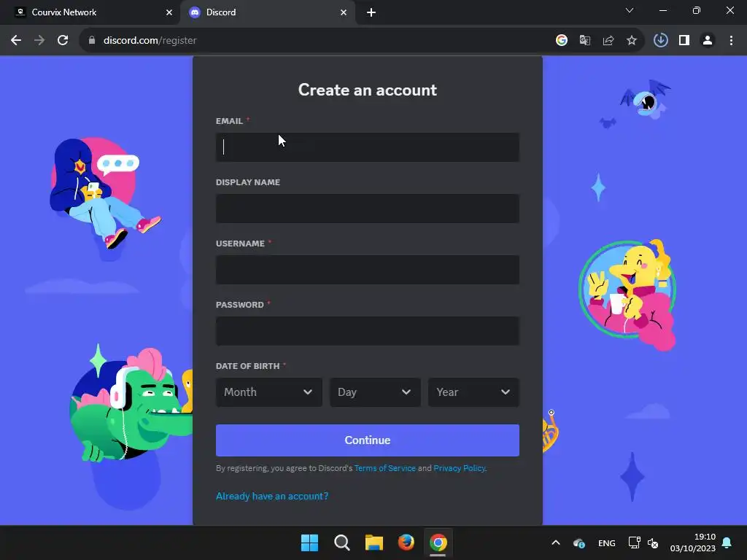Share this page icon

(608, 41)
